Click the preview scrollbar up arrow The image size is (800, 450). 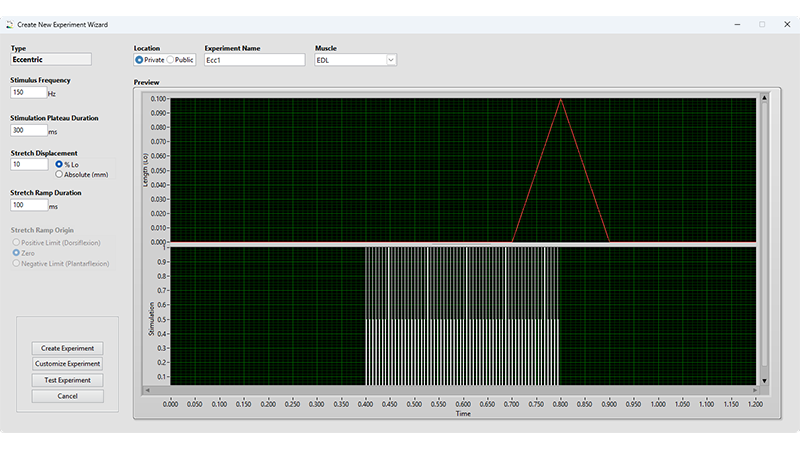765,98
